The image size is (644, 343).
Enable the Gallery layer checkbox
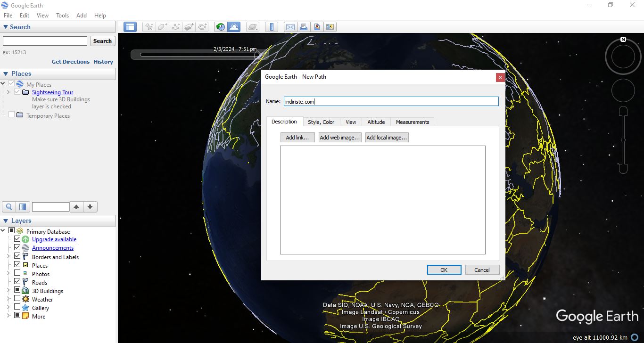tap(17, 307)
